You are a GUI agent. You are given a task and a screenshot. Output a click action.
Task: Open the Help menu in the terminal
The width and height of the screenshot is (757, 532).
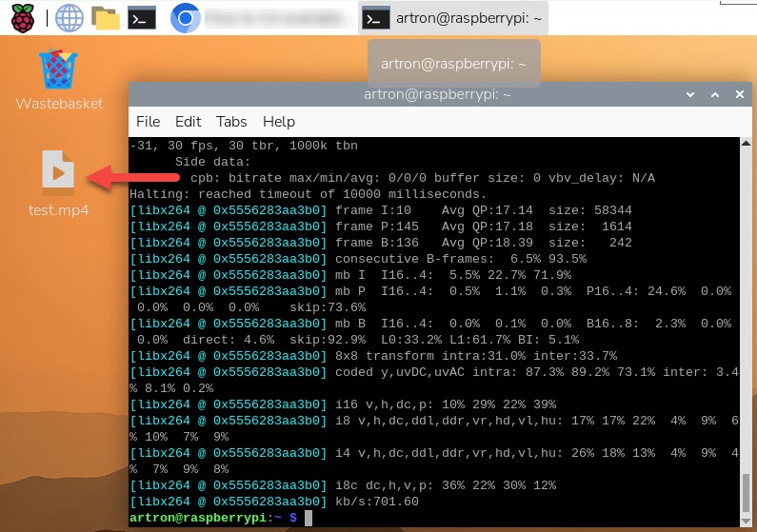coord(279,122)
